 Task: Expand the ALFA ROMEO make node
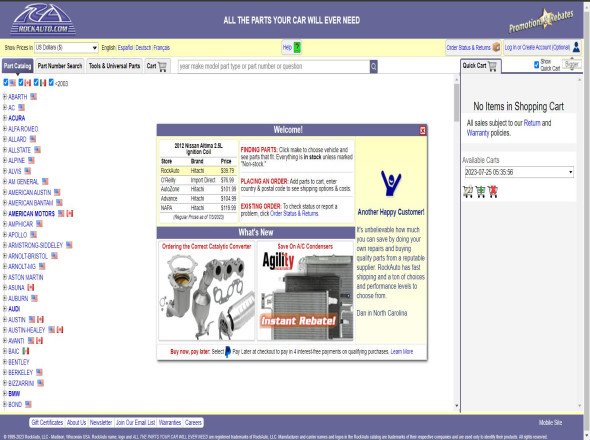pyautogui.click(x=5, y=129)
